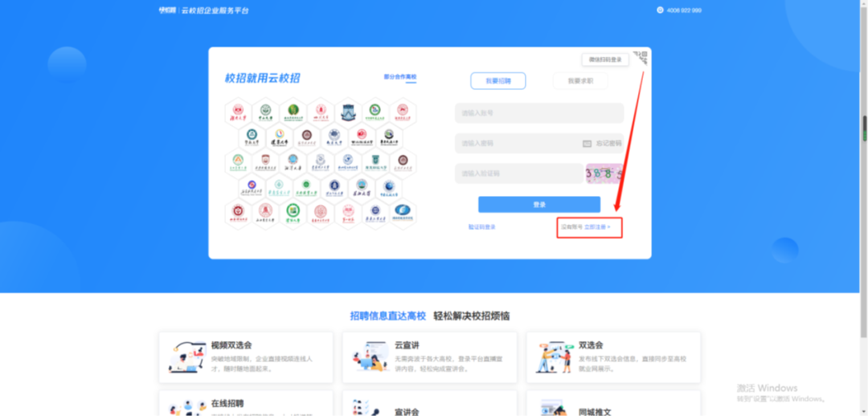This screenshot has height=416, width=868.
Task: Refresh the captcha image
Action: [604, 173]
